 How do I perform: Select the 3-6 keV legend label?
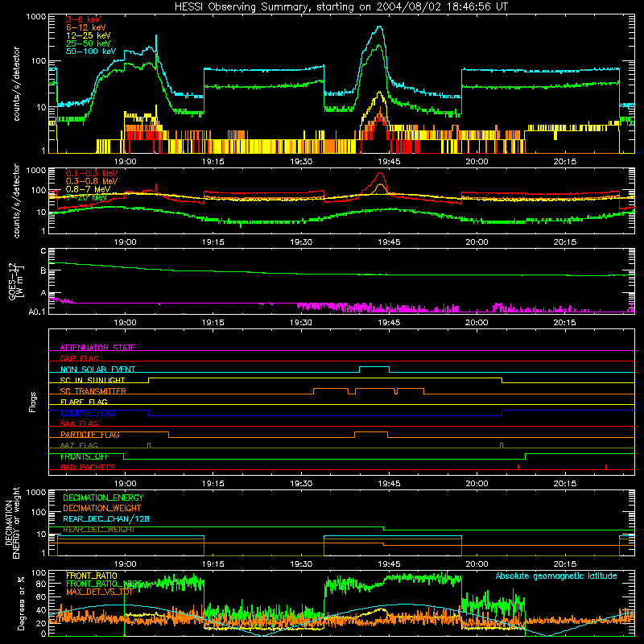(x=83, y=19)
